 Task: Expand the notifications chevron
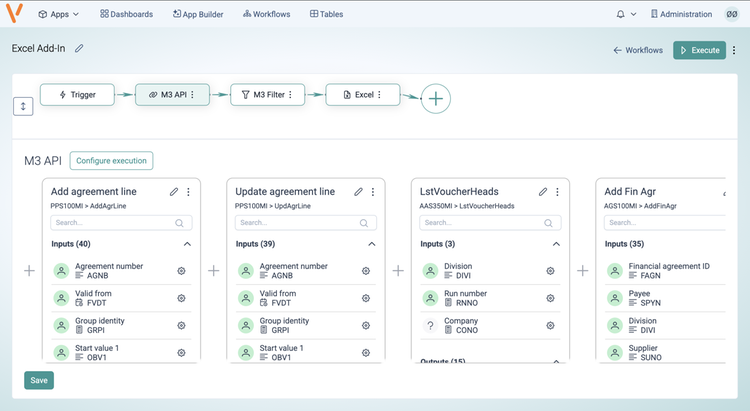633,14
